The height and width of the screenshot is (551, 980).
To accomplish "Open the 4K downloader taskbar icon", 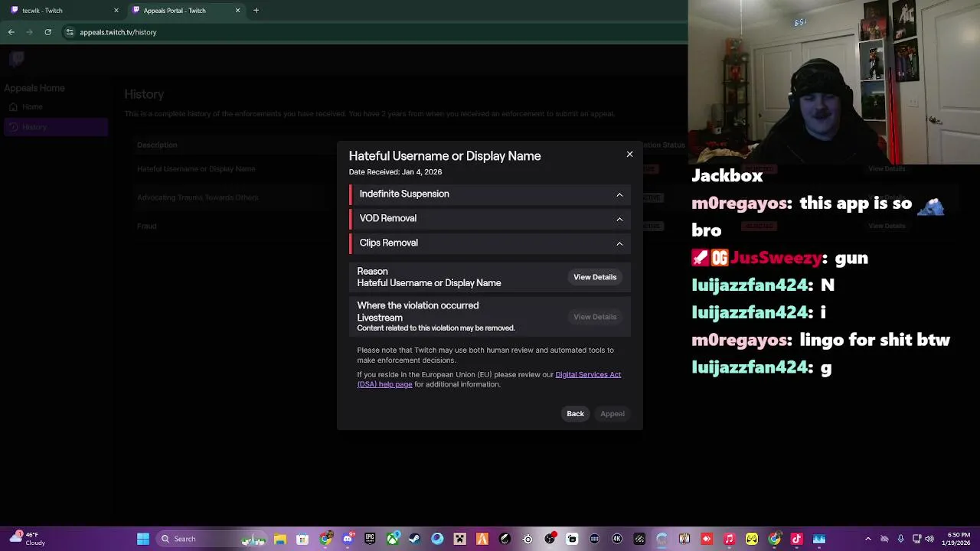I will (617, 539).
